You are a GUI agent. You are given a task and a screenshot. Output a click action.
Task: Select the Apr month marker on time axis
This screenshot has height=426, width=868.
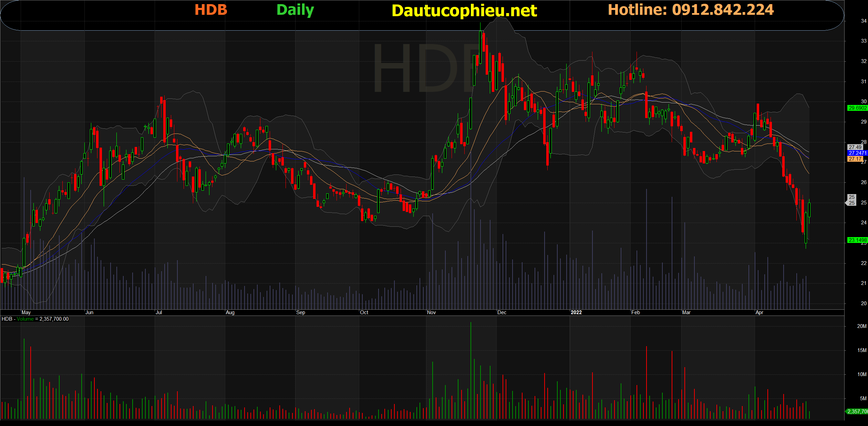(x=759, y=312)
